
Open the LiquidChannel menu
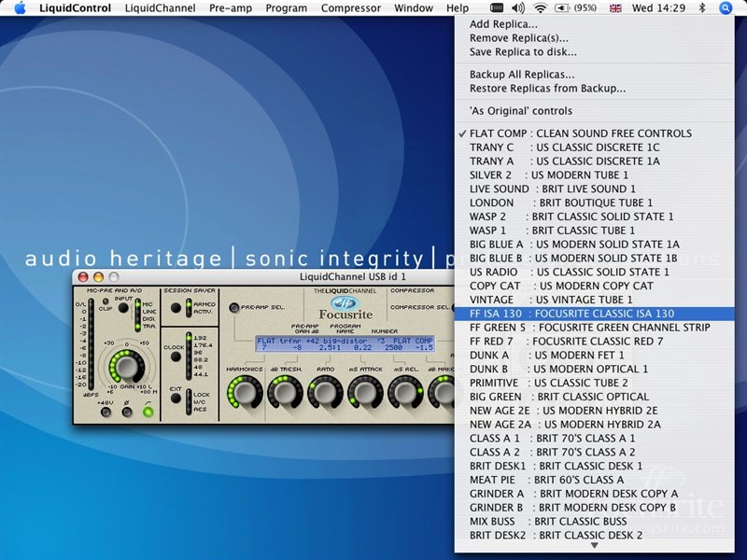pos(160,8)
